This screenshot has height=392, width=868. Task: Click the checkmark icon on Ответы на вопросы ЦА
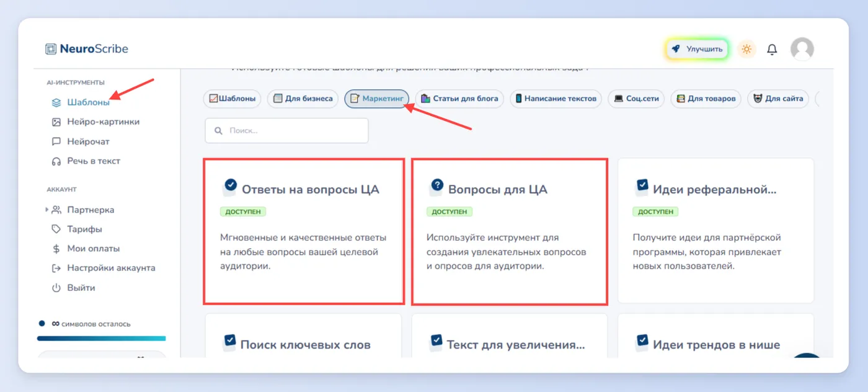click(230, 186)
